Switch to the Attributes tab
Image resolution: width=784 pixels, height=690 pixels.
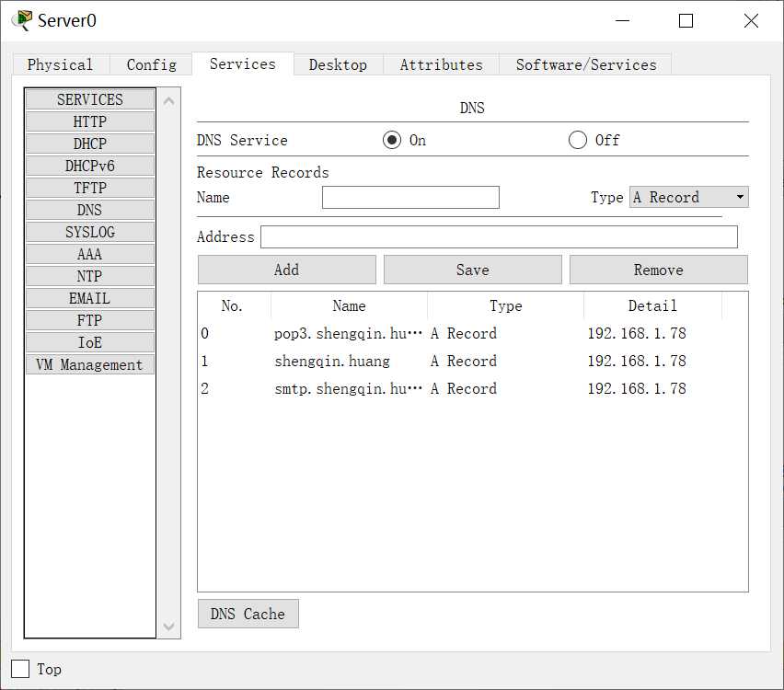click(x=441, y=64)
